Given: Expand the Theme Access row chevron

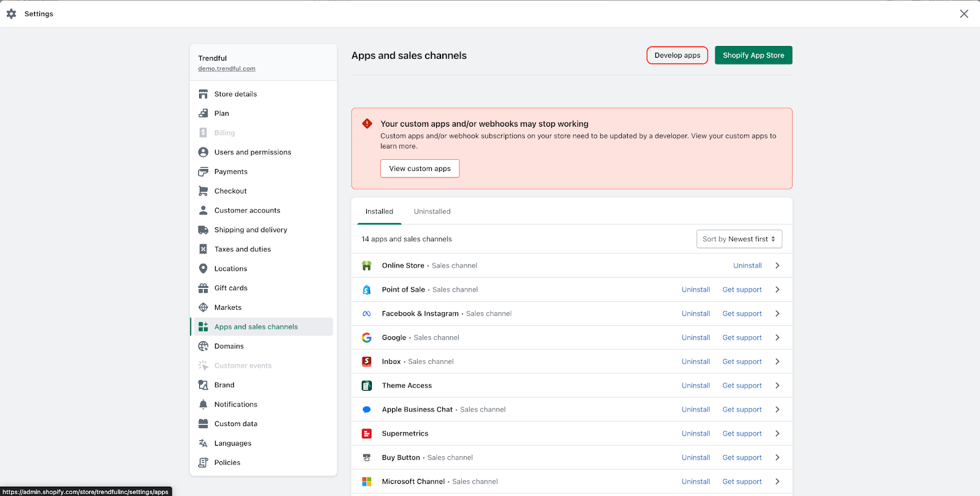Looking at the screenshot, I should click(777, 385).
